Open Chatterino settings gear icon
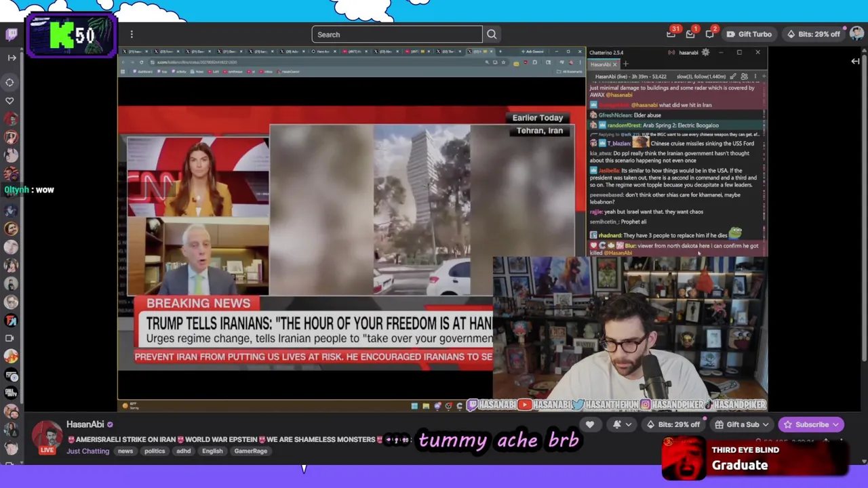 705,52
